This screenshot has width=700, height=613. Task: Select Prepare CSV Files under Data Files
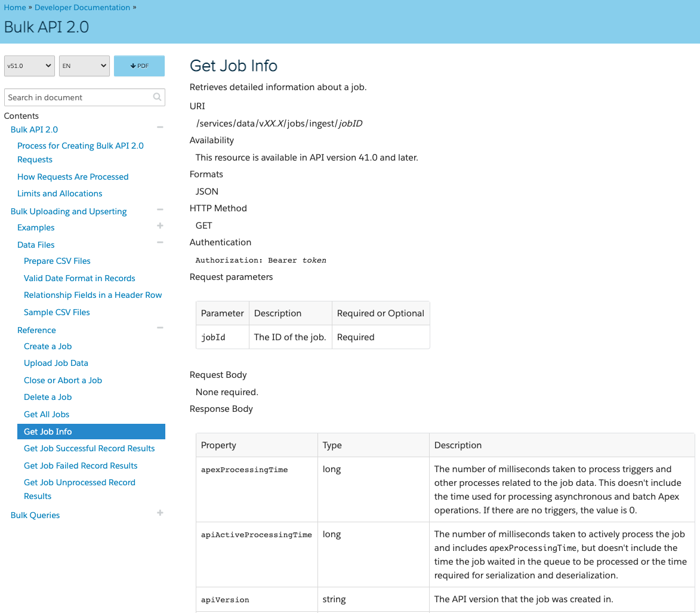click(x=57, y=260)
